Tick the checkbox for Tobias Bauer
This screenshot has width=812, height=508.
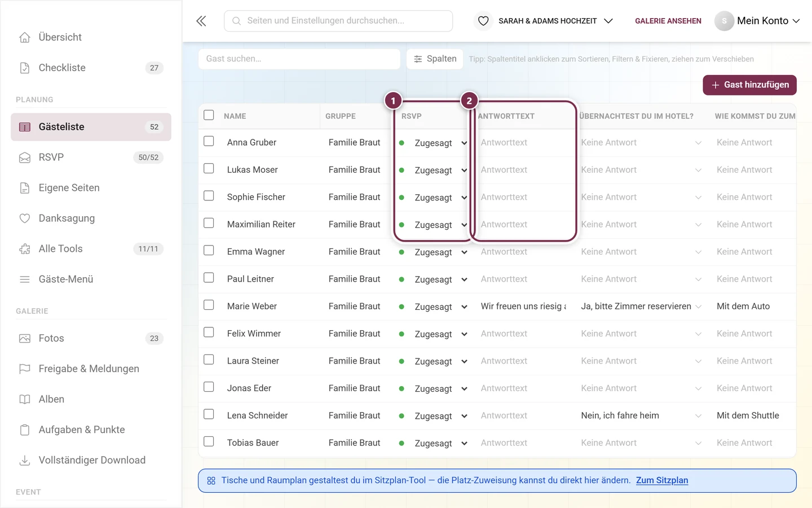pyautogui.click(x=209, y=441)
